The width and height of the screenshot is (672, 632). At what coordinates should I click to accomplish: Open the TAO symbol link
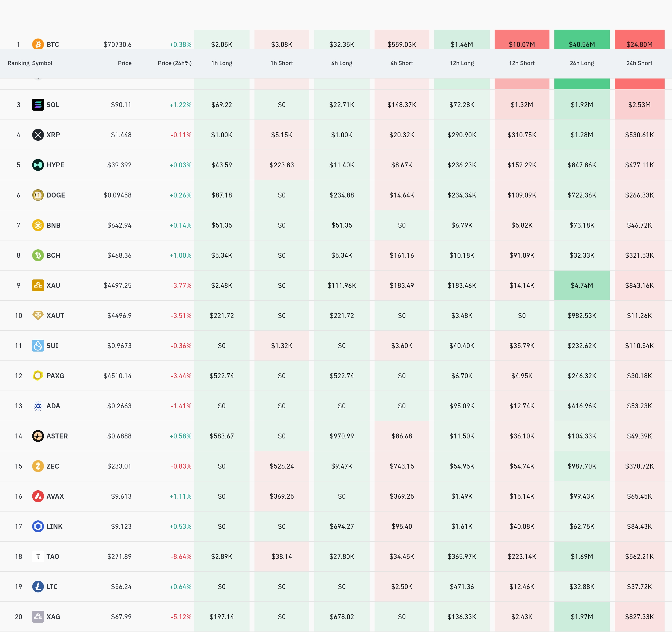pyautogui.click(x=53, y=556)
